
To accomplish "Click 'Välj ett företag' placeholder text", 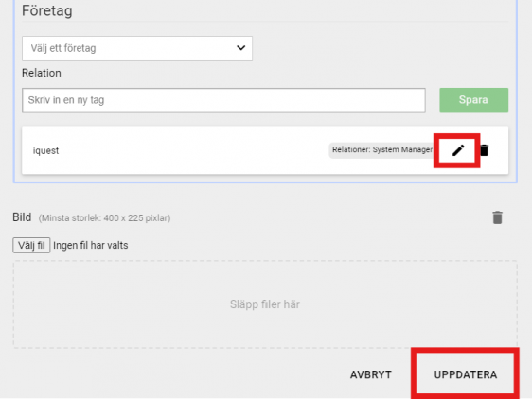I will pos(63,48).
